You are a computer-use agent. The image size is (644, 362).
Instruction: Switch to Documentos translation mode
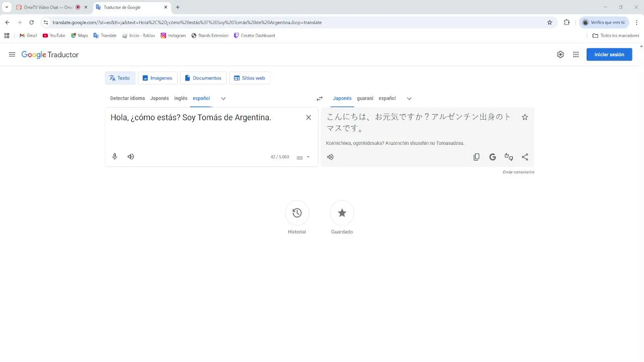[x=203, y=78]
